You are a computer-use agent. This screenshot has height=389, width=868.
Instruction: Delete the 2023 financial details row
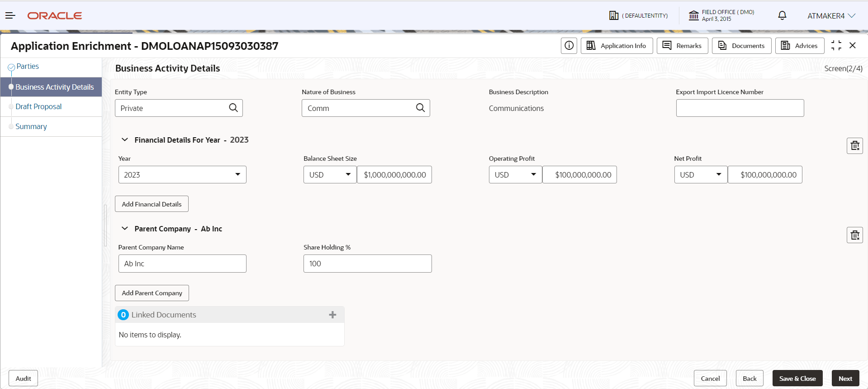(x=855, y=146)
